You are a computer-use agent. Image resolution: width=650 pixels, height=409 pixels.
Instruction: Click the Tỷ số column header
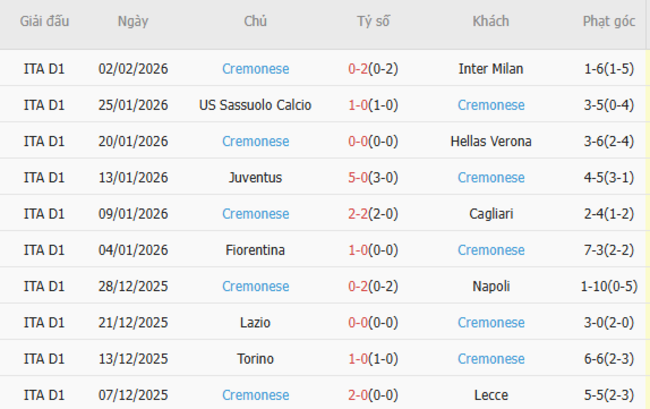click(x=373, y=21)
